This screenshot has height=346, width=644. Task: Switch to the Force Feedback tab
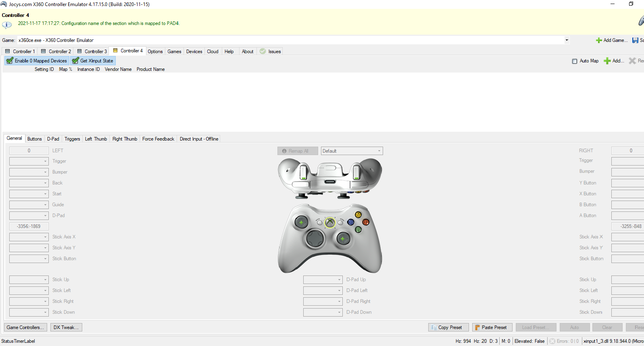pyautogui.click(x=158, y=139)
